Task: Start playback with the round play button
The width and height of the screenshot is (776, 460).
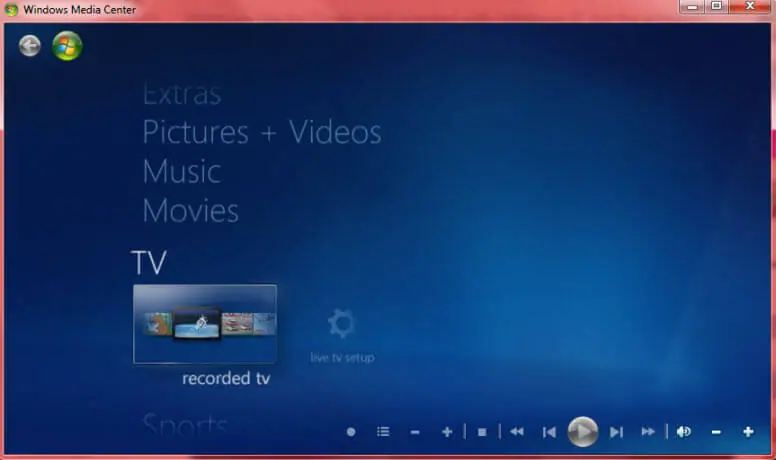Action: click(582, 432)
